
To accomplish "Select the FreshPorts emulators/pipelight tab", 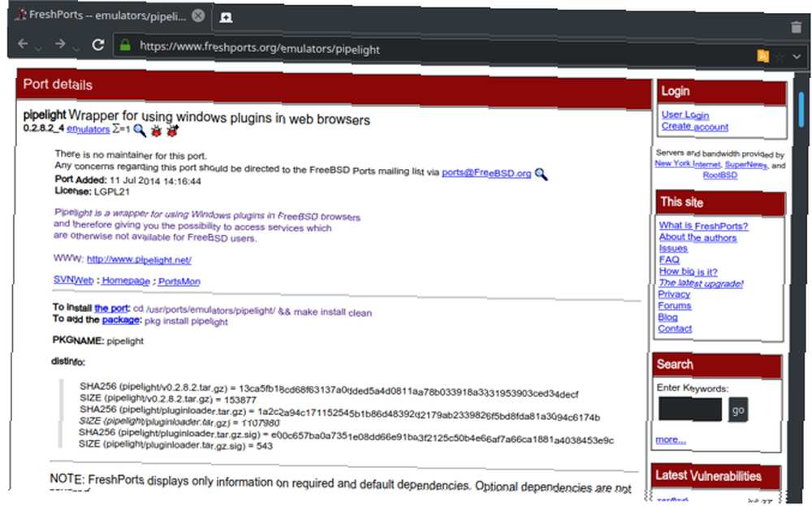I will point(110,16).
